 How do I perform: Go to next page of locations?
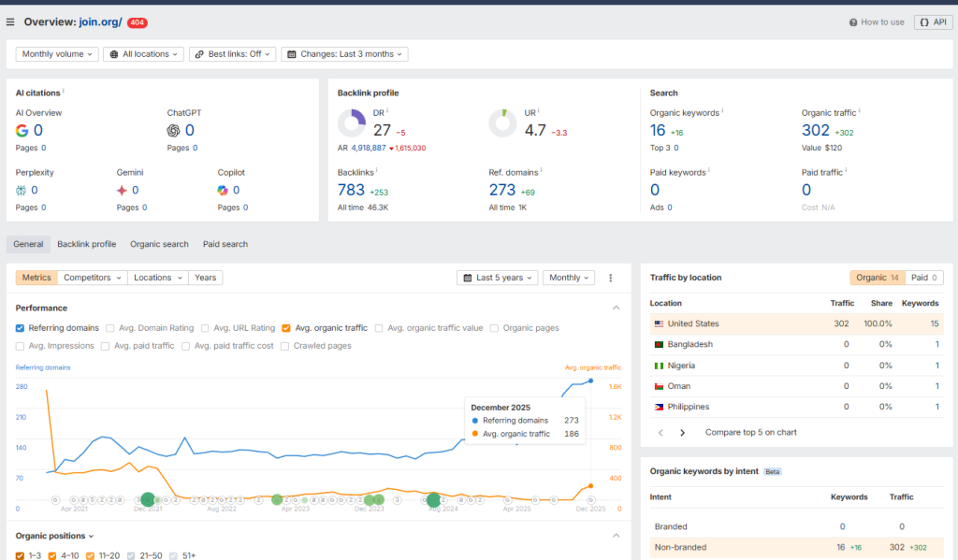[682, 433]
